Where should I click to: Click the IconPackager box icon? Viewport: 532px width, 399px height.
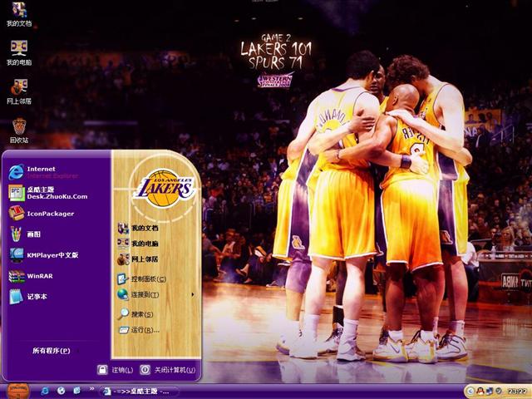pos(17,214)
